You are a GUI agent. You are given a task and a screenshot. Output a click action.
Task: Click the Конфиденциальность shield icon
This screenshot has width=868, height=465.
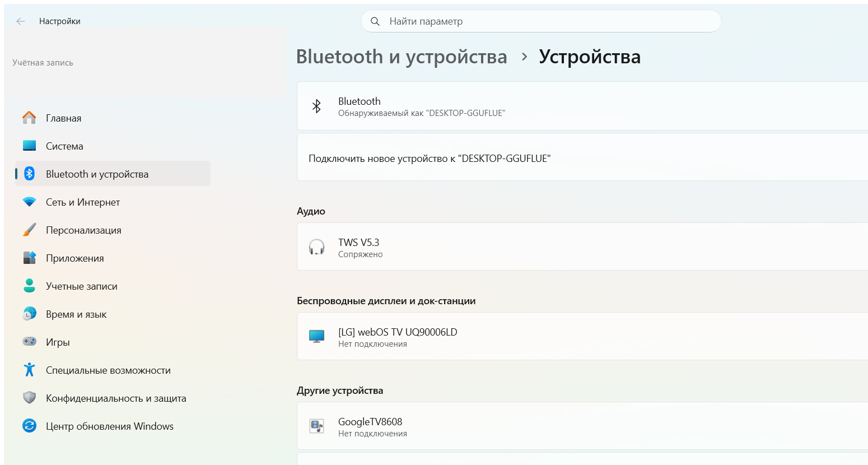pyautogui.click(x=29, y=398)
